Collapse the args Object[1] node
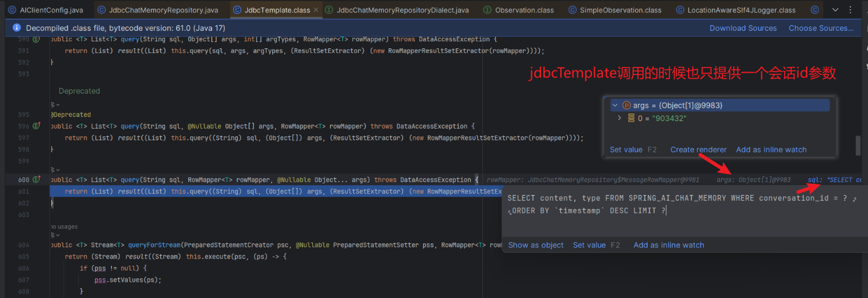Image resolution: width=868 pixels, height=298 pixels. pos(615,105)
